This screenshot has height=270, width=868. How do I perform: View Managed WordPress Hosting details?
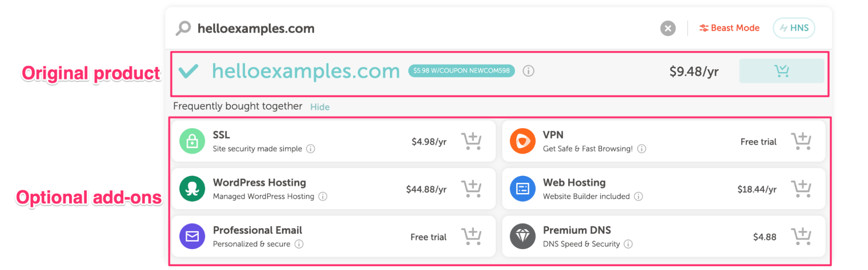click(x=322, y=196)
